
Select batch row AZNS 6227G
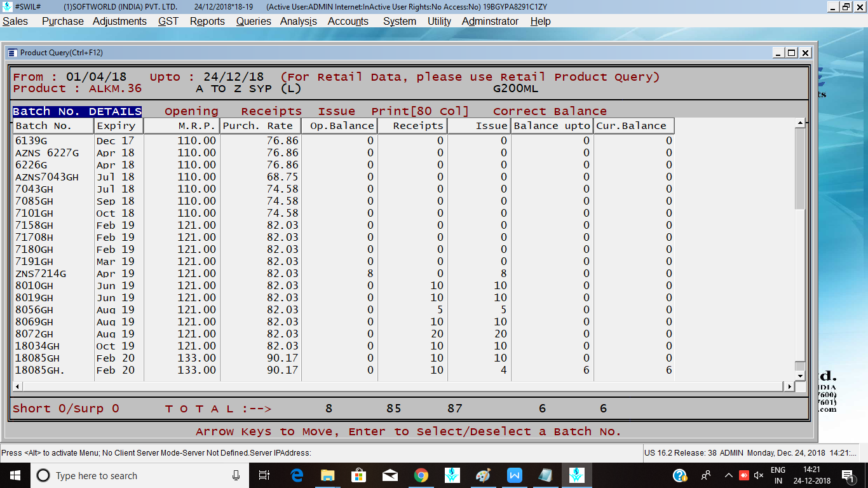point(343,152)
